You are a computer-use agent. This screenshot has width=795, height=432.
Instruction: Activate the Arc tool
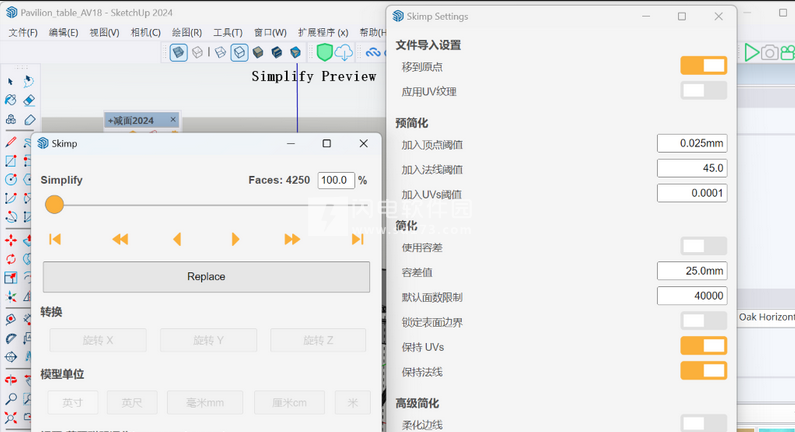click(x=11, y=198)
